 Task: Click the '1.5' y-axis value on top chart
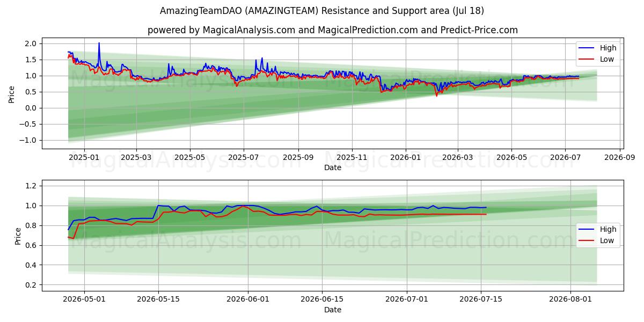click(31, 60)
